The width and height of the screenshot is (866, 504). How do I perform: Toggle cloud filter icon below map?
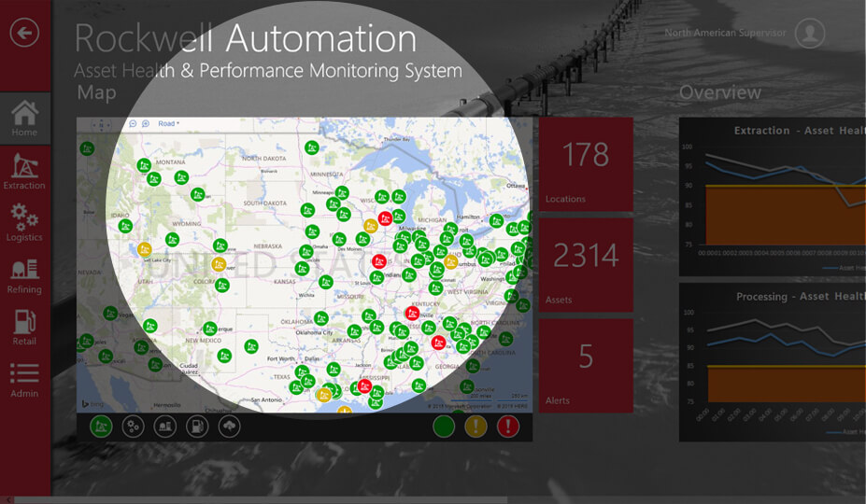pos(228,427)
